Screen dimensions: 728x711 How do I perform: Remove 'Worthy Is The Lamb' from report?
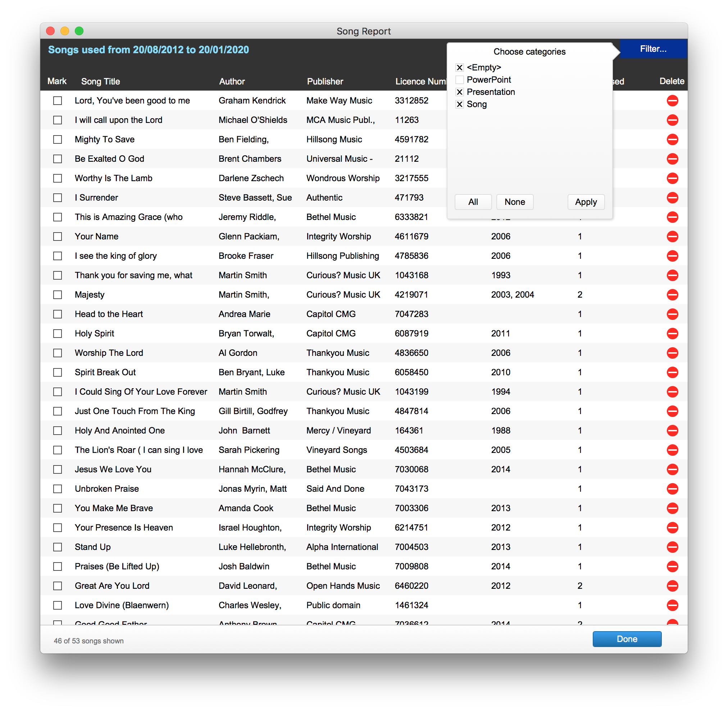(x=672, y=178)
